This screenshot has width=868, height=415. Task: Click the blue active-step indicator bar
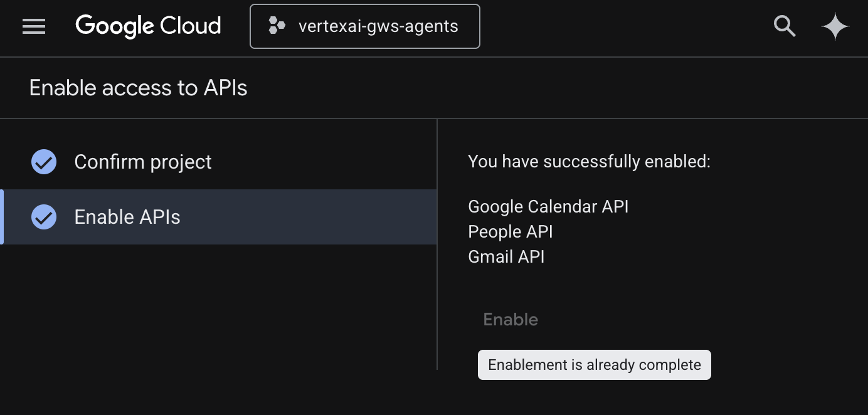2,217
